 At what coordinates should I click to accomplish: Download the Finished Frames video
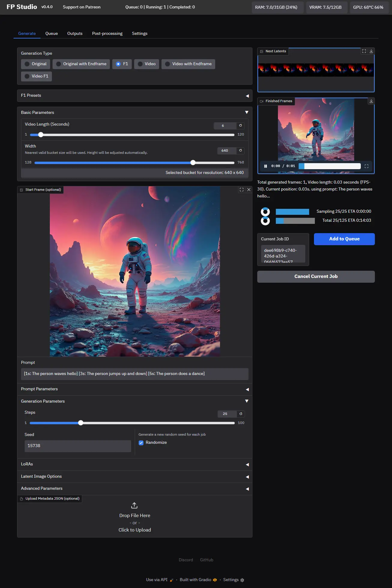[371, 101]
